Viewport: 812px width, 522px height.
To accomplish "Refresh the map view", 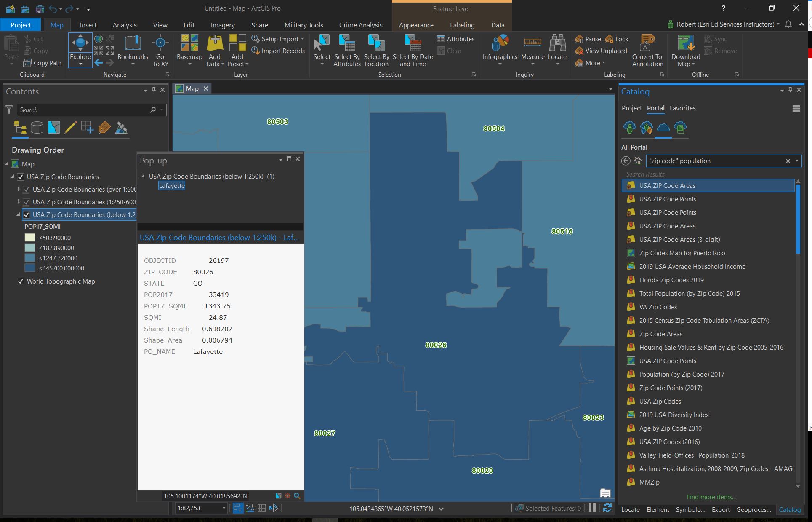I will (607, 508).
